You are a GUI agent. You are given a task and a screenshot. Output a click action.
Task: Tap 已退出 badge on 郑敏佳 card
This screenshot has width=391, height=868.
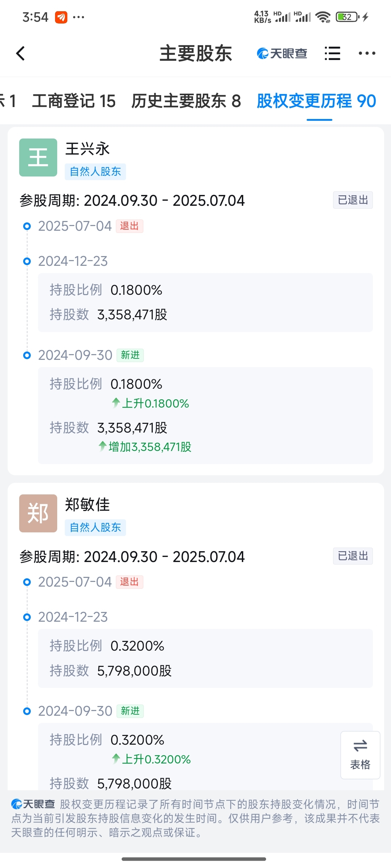(x=353, y=556)
